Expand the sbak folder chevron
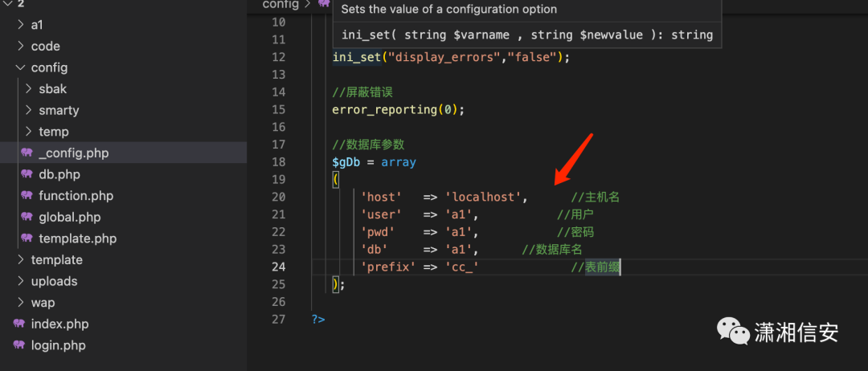The image size is (868, 371). pyautogui.click(x=29, y=88)
